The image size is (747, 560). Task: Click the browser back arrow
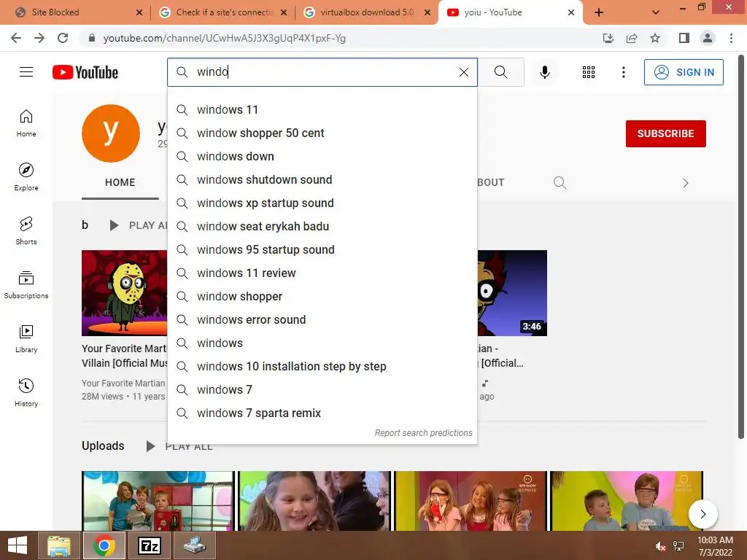click(16, 38)
